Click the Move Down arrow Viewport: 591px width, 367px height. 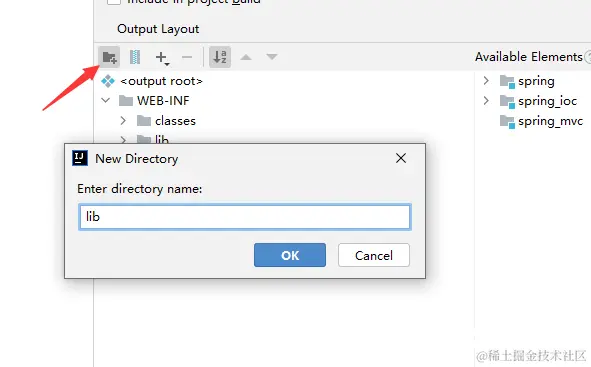(x=272, y=57)
